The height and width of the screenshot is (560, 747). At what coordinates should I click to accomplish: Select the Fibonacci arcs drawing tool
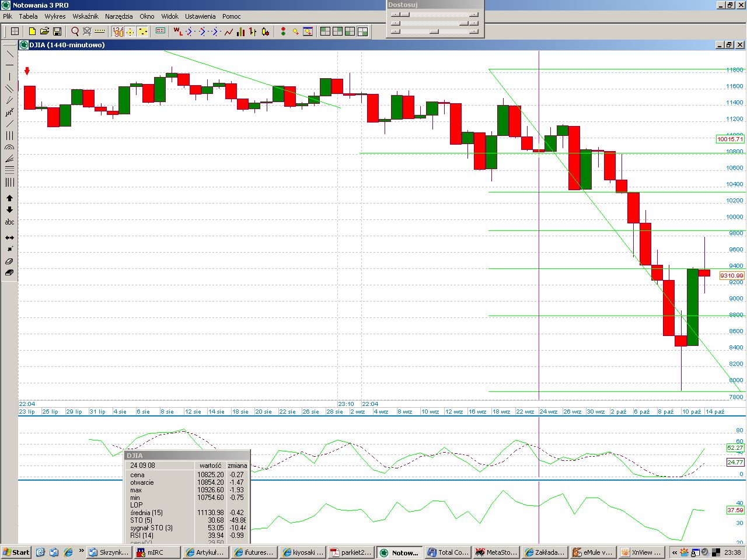click(x=9, y=148)
